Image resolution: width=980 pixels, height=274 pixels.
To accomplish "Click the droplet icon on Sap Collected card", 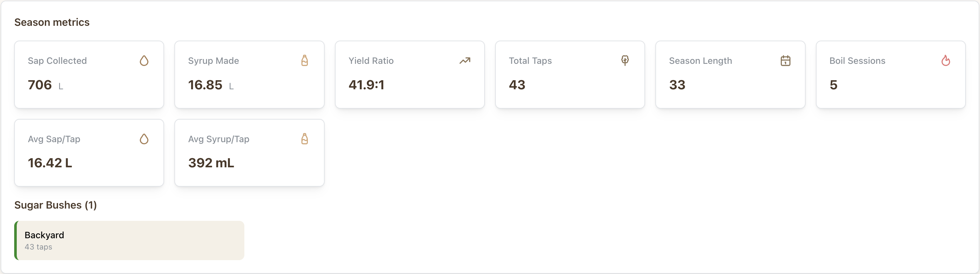I will coord(144,61).
